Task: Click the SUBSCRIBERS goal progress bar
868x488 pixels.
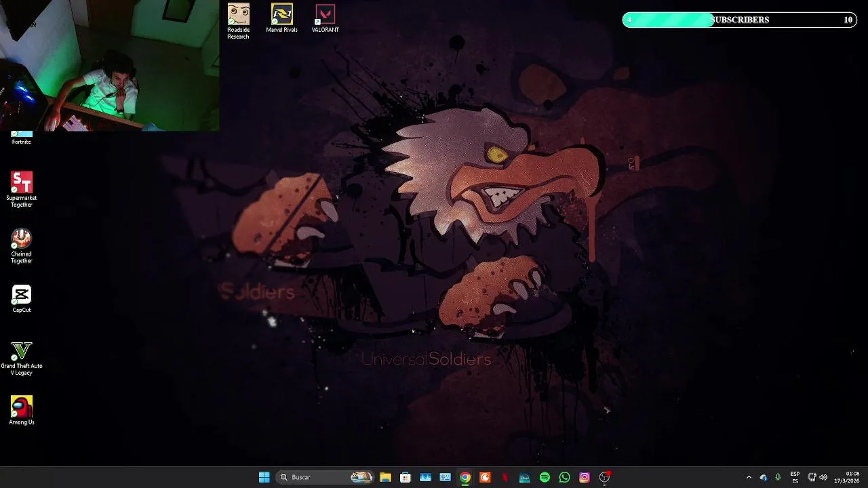Action: pos(739,20)
